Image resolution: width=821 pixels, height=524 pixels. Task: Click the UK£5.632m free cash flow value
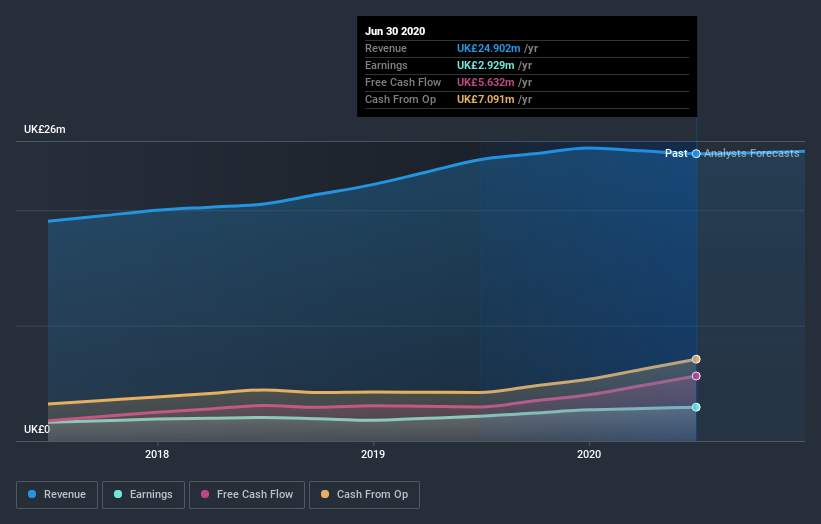click(485, 82)
